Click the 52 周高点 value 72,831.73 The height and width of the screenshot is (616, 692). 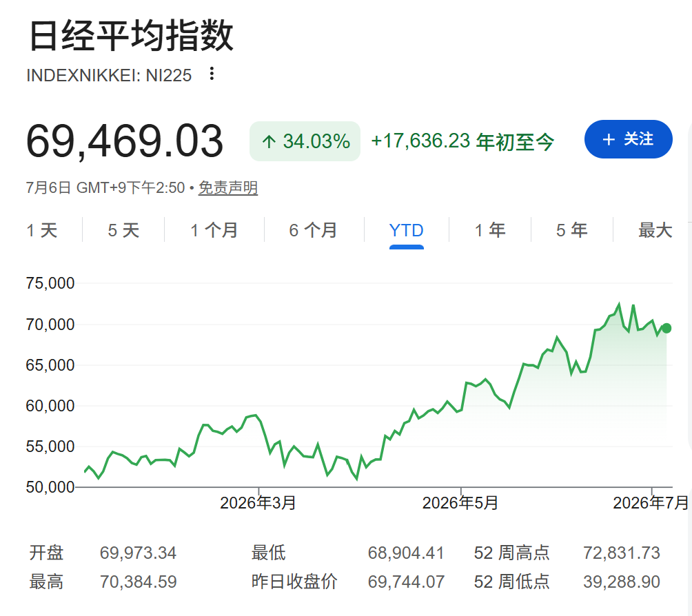(x=622, y=553)
